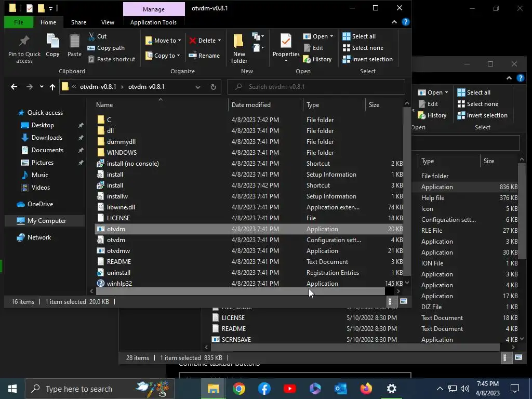The width and height of the screenshot is (532, 399).
Task: Open Move to dropdown
Action: (163, 41)
